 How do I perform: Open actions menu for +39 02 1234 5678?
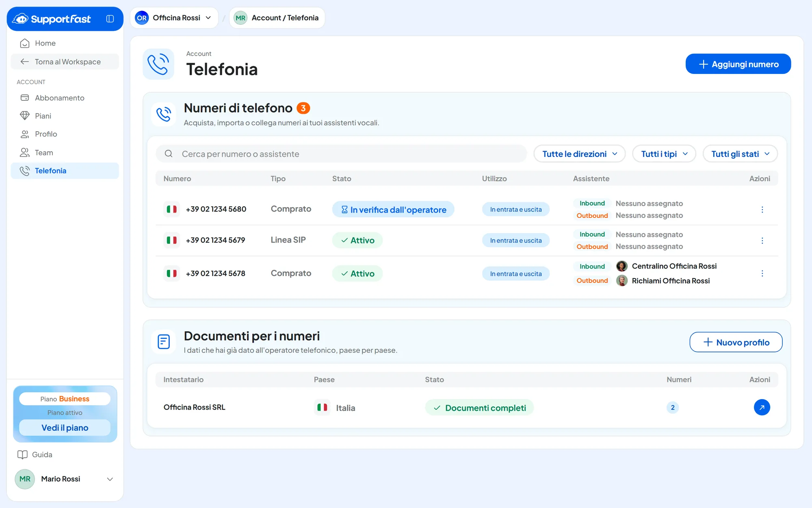point(762,274)
